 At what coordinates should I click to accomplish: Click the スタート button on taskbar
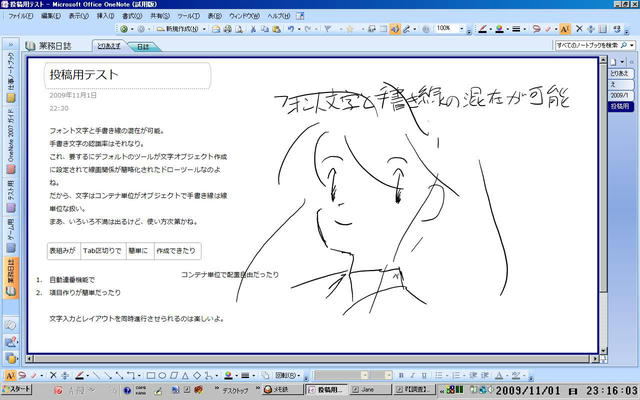(x=17, y=389)
